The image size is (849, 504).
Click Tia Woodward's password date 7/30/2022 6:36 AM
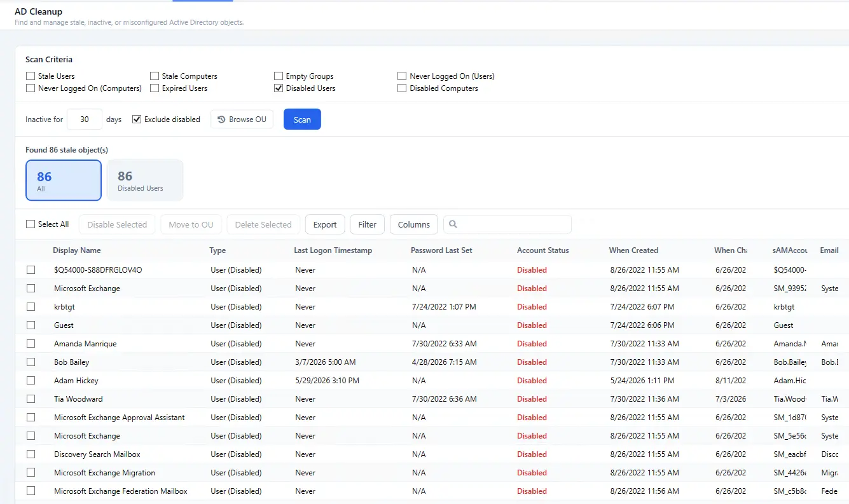[445, 399]
